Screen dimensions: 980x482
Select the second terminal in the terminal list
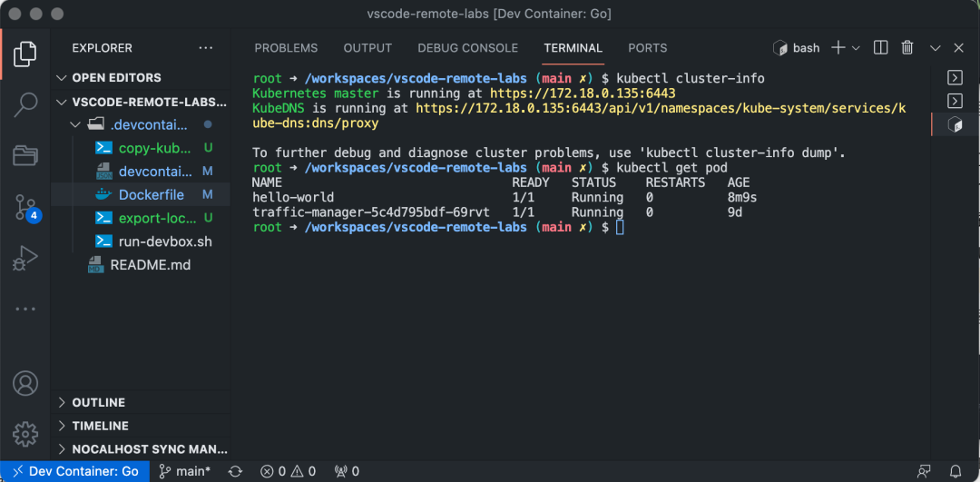point(955,101)
